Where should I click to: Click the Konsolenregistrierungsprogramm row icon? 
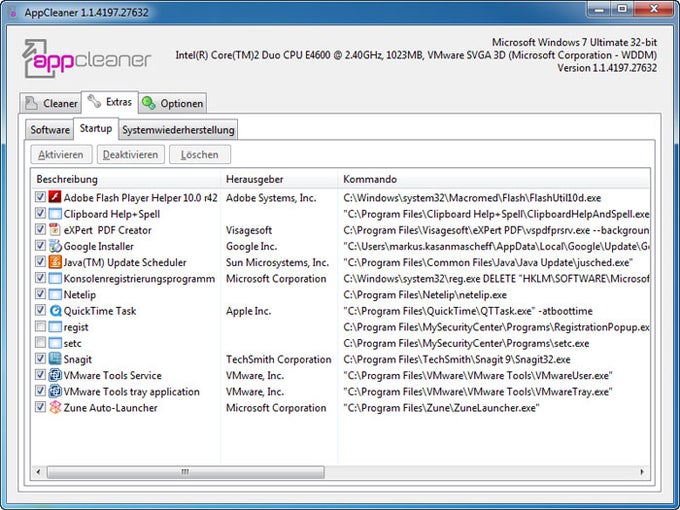tap(55, 278)
